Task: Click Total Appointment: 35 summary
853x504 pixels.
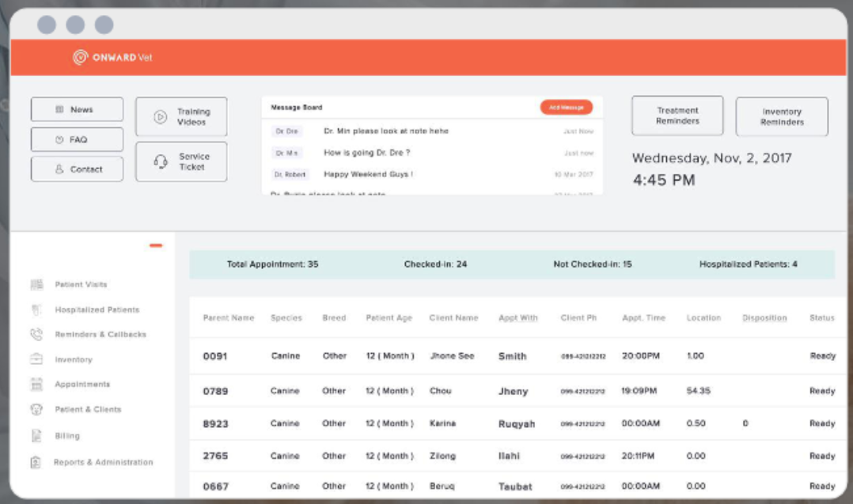Action: pos(272,264)
